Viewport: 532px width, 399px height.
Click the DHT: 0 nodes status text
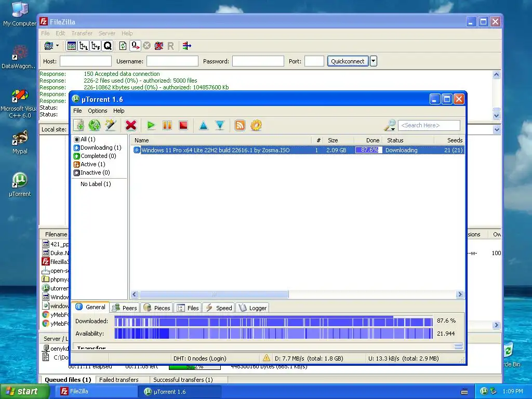[199, 358]
